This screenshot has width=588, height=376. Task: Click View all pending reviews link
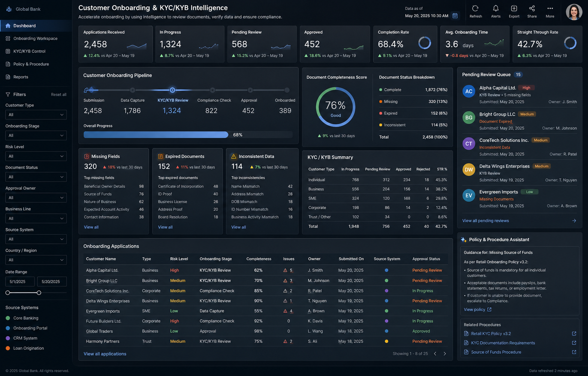click(x=485, y=221)
